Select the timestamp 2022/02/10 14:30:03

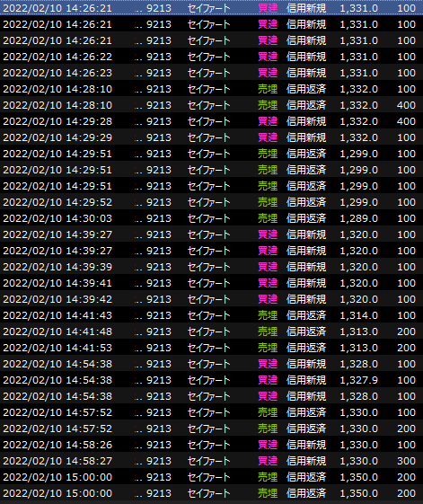point(57,218)
